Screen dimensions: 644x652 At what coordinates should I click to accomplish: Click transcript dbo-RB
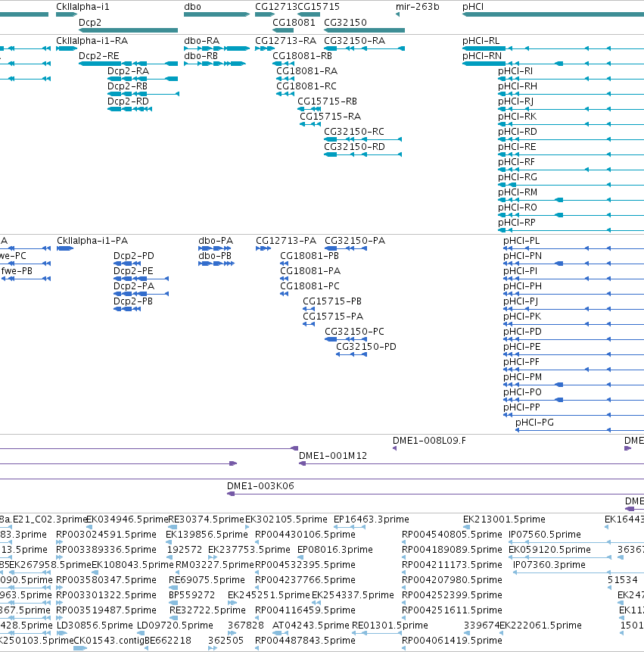pyautogui.click(x=201, y=56)
